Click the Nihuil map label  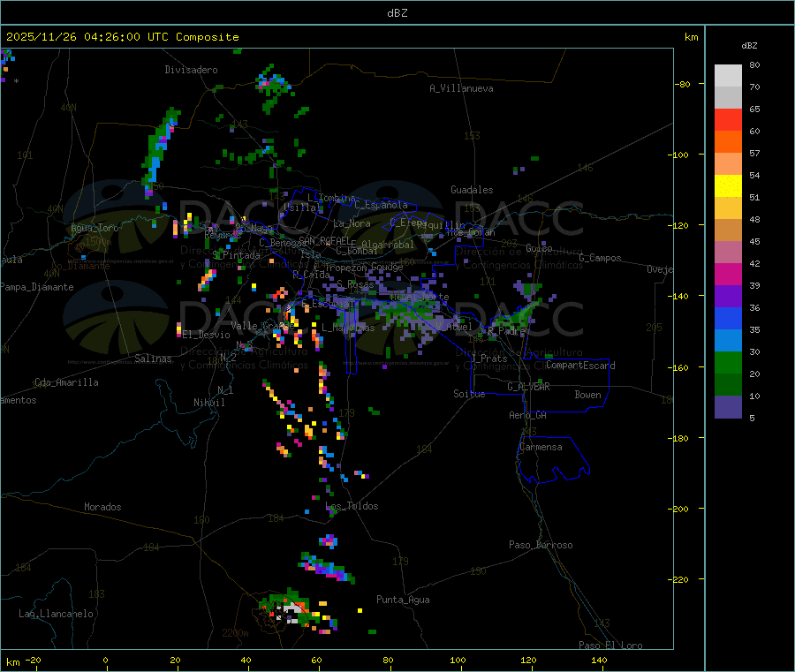(209, 403)
